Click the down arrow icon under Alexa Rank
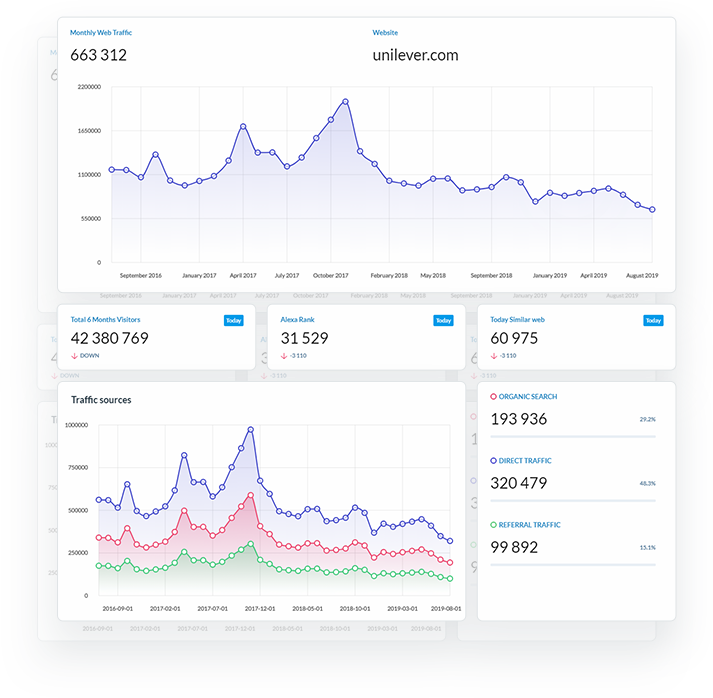The height and width of the screenshot is (698, 713). [284, 355]
